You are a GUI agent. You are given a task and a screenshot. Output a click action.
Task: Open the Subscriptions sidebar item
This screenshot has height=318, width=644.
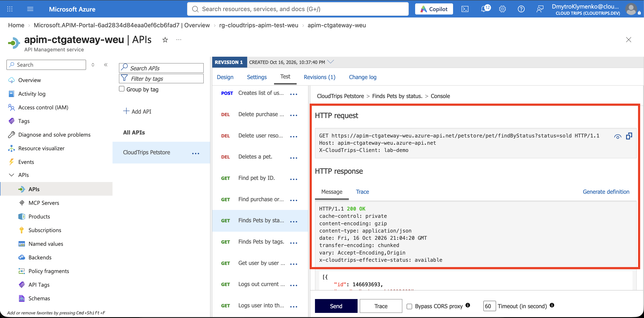tap(45, 230)
